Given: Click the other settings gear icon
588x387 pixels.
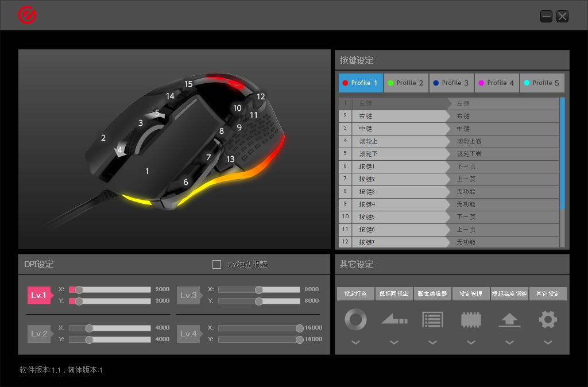Looking at the screenshot, I should click(548, 319).
